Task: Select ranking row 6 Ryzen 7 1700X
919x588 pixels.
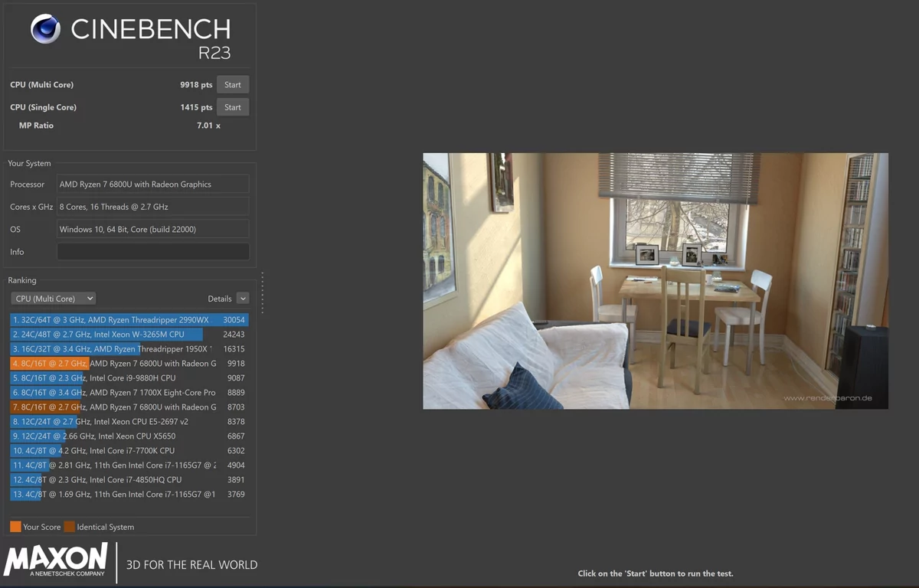Action: 129,393
